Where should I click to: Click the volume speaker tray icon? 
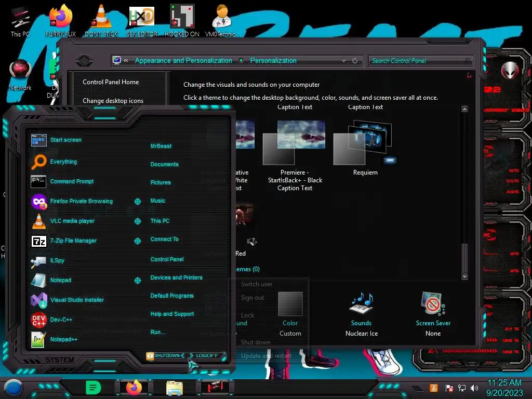coord(474,388)
